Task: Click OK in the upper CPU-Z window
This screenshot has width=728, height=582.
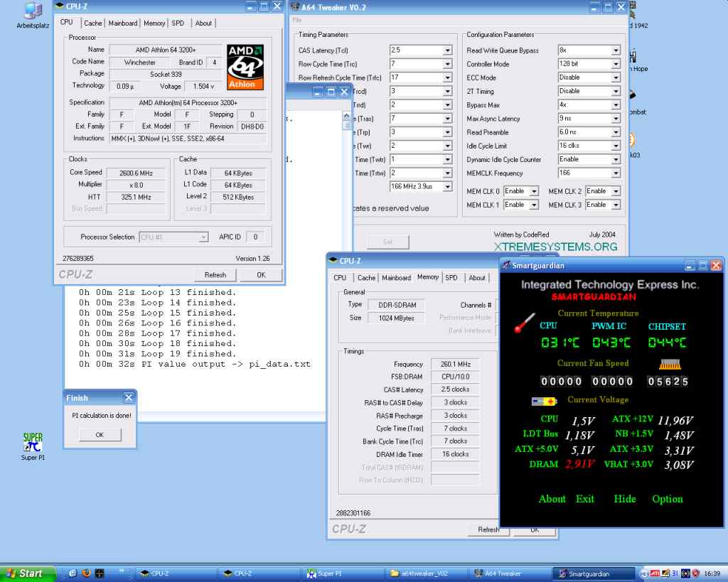Action: coord(262,275)
